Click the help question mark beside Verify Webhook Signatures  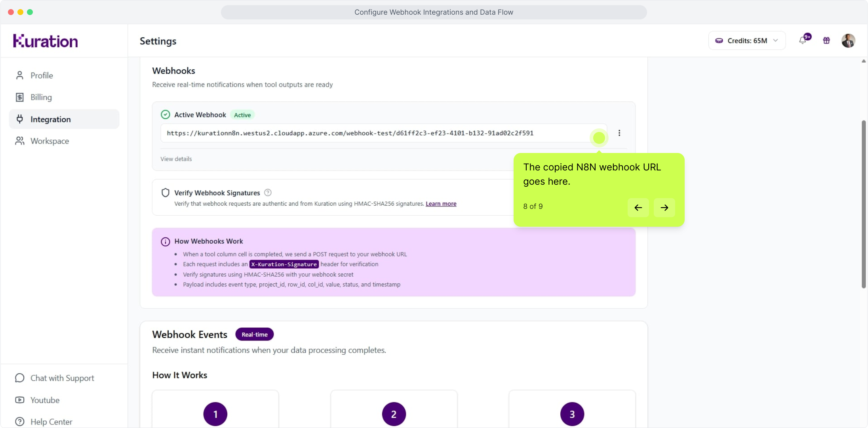pyautogui.click(x=268, y=193)
